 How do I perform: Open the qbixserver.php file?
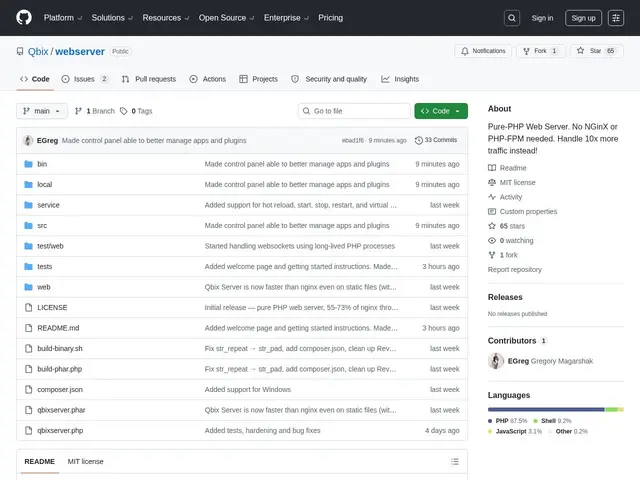click(x=60, y=431)
